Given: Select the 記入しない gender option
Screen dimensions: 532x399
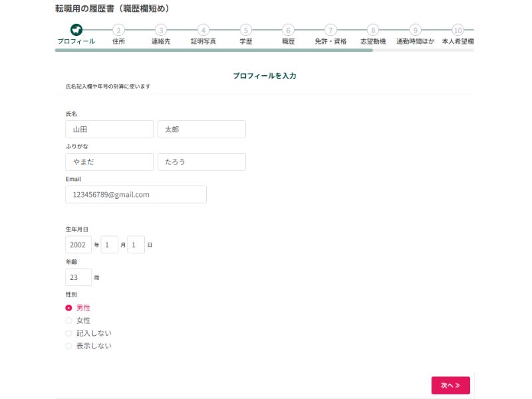Looking at the screenshot, I should 68,333.
